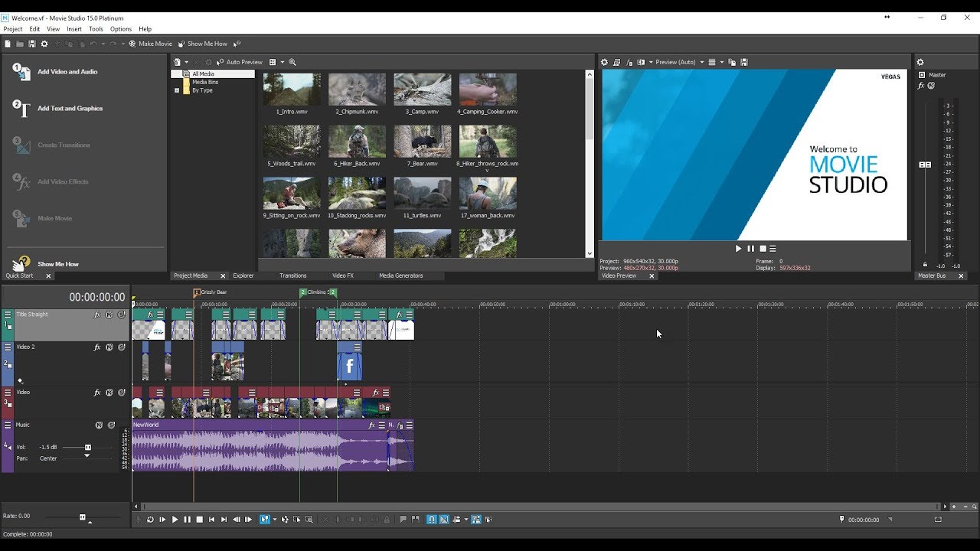The width and height of the screenshot is (980, 551).
Task: Select the 7_Bear.wmv media thumbnail
Action: click(x=423, y=142)
